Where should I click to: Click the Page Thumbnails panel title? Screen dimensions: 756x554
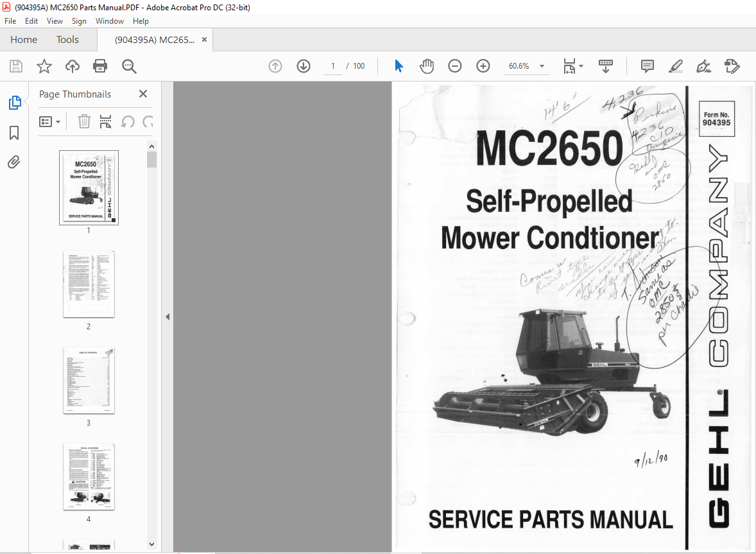[75, 94]
